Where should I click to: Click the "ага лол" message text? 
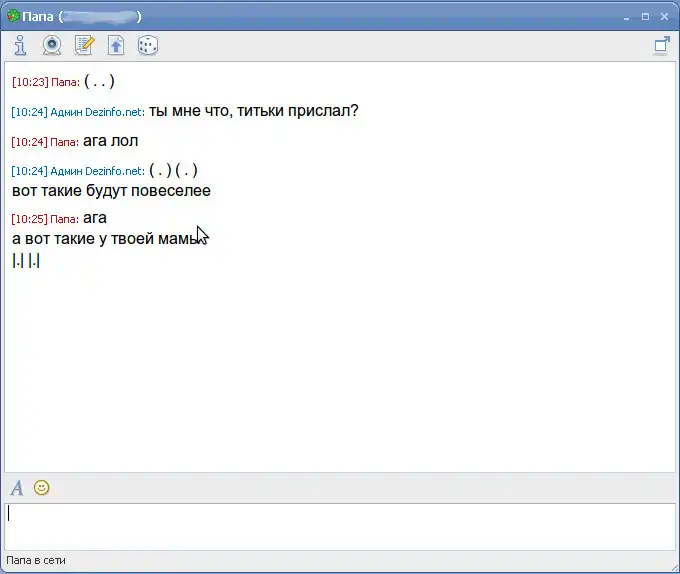110,141
